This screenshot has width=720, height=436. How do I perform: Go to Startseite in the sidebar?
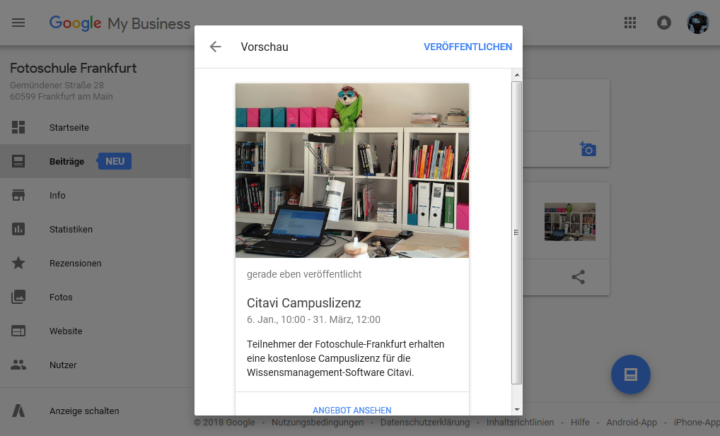pyautogui.click(x=69, y=127)
